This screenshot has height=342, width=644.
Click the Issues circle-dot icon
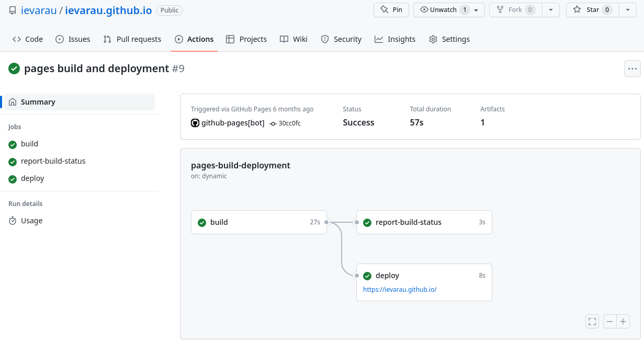click(x=60, y=39)
